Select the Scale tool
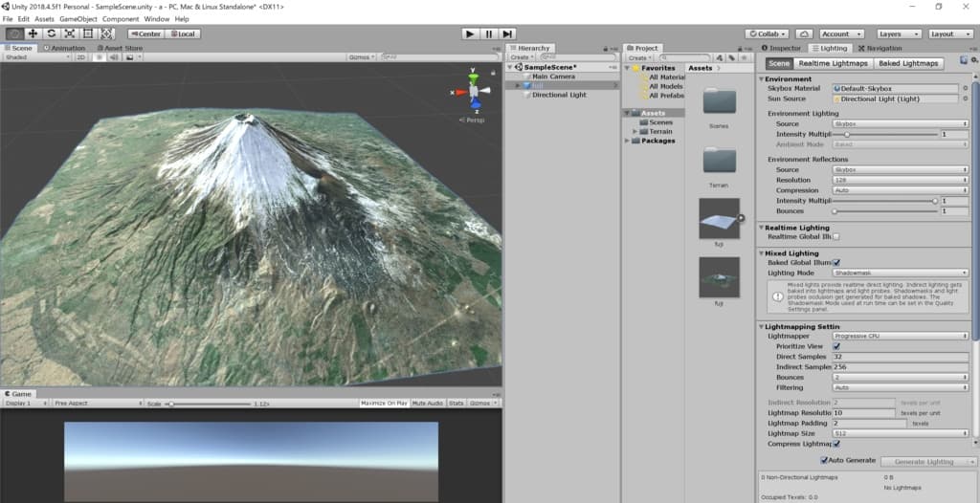 [x=69, y=33]
